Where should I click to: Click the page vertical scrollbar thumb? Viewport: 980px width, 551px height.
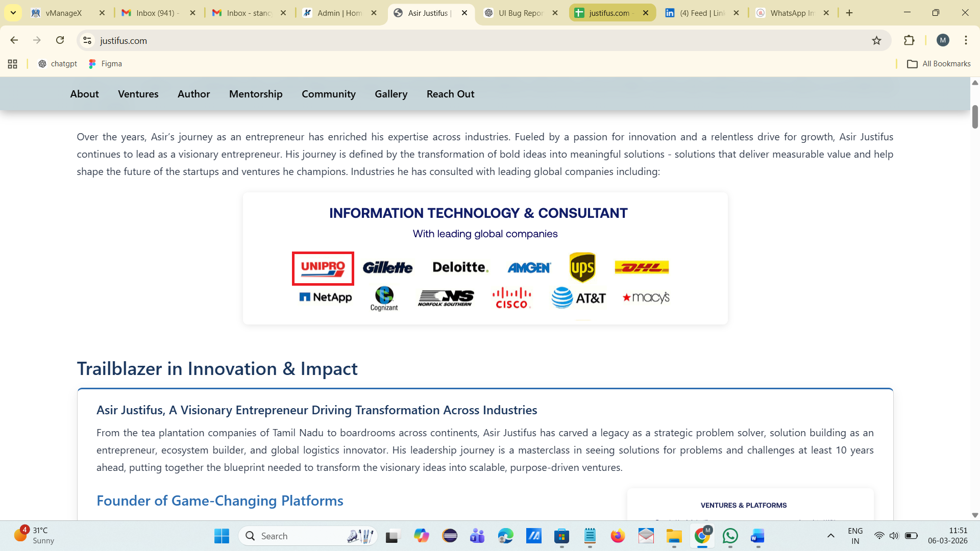pyautogui.click(x=974, y=117)
